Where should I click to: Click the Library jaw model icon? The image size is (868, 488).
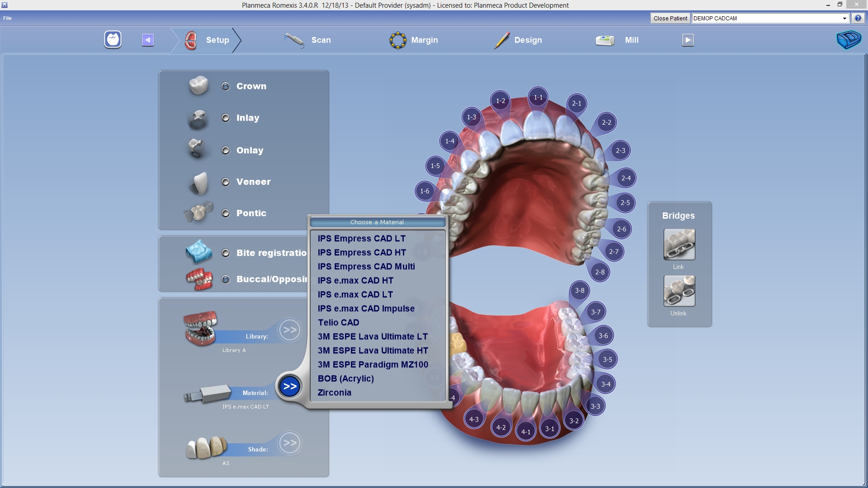[200, 328]
